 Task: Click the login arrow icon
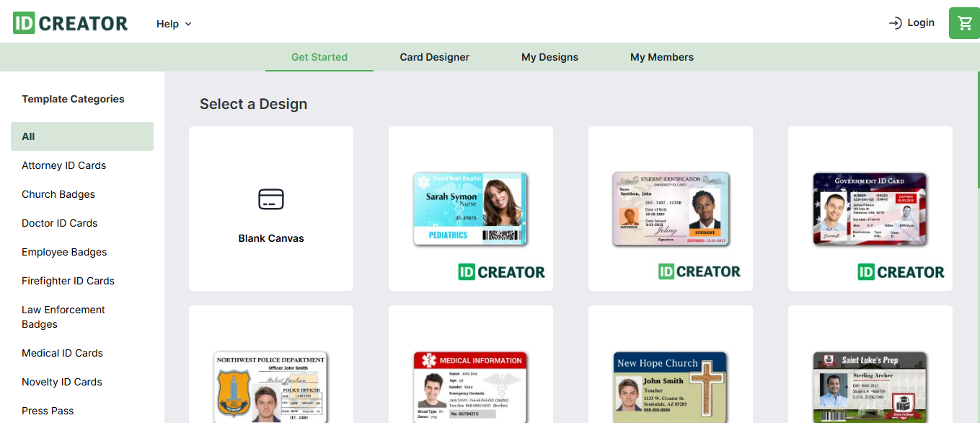[x=894, y=22]
